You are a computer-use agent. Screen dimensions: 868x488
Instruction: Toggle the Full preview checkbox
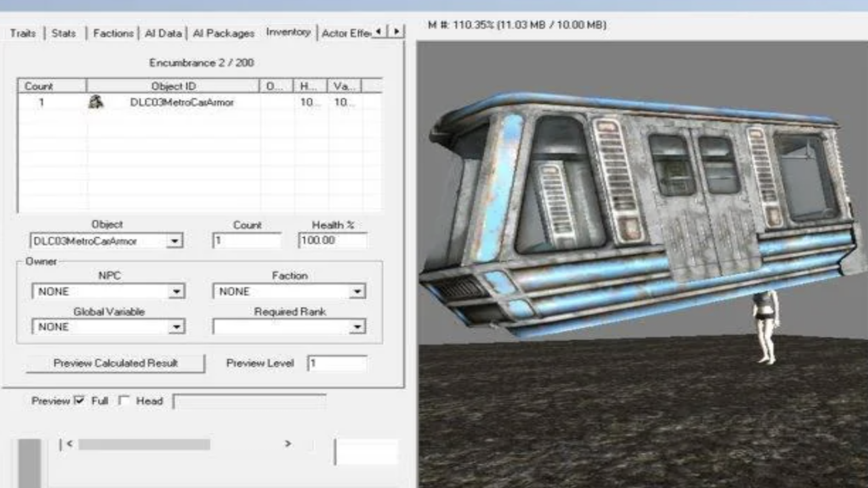[x=79, y=401]
